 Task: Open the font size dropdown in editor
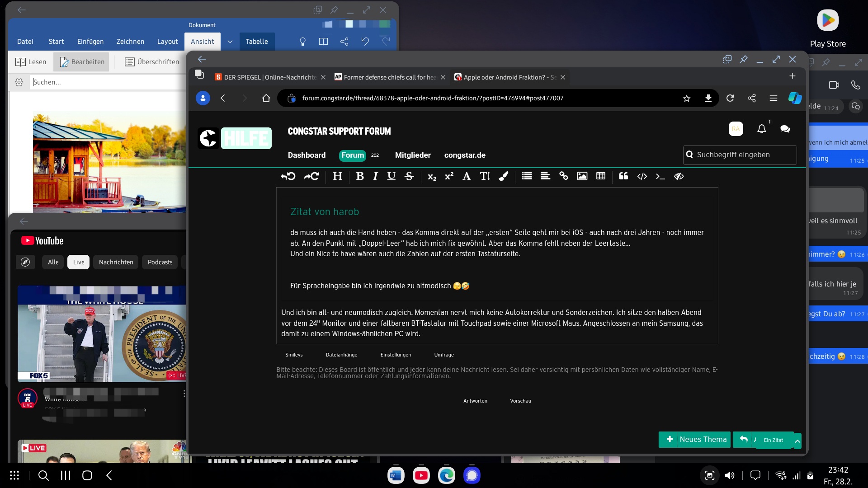coord(485,176)
